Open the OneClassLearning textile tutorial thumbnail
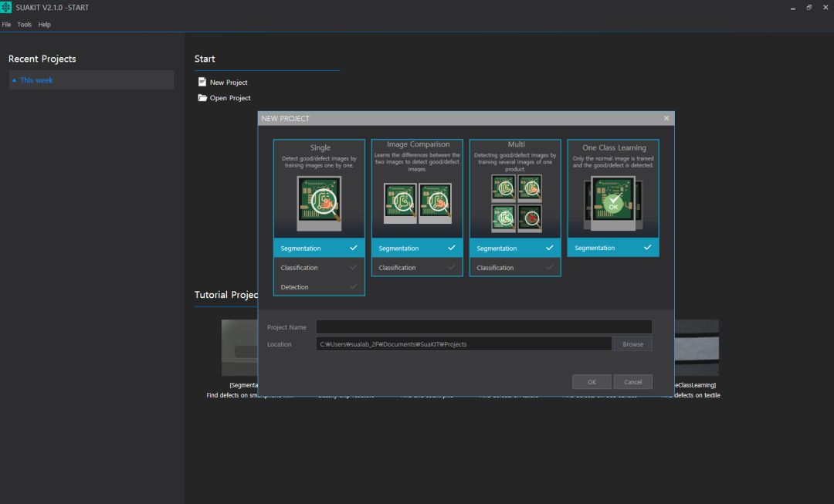This screenshot has height=504, width=834. tap(697, 347)
